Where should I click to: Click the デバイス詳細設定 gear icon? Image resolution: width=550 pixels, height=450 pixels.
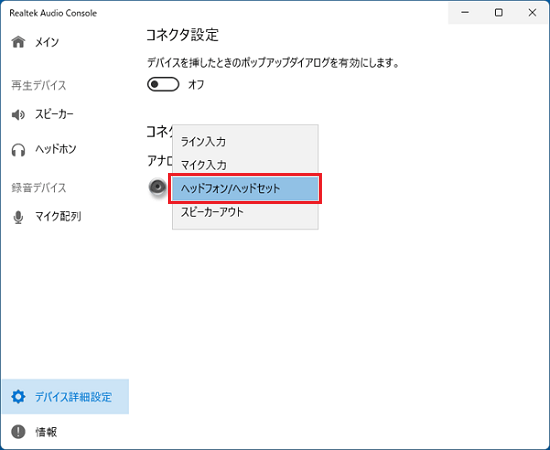tap(18, 397)
